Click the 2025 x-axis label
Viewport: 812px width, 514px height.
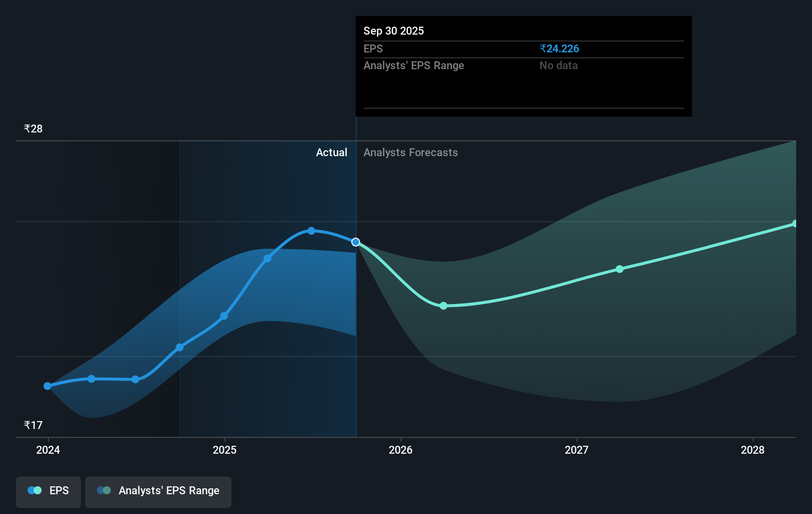pyautogui.click(x=225, y=450)
